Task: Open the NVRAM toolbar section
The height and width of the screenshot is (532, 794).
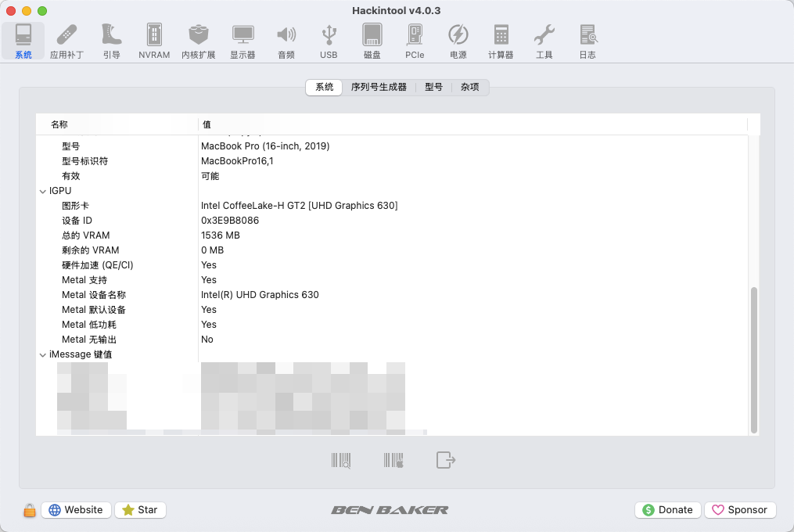Action: point(154,41)
